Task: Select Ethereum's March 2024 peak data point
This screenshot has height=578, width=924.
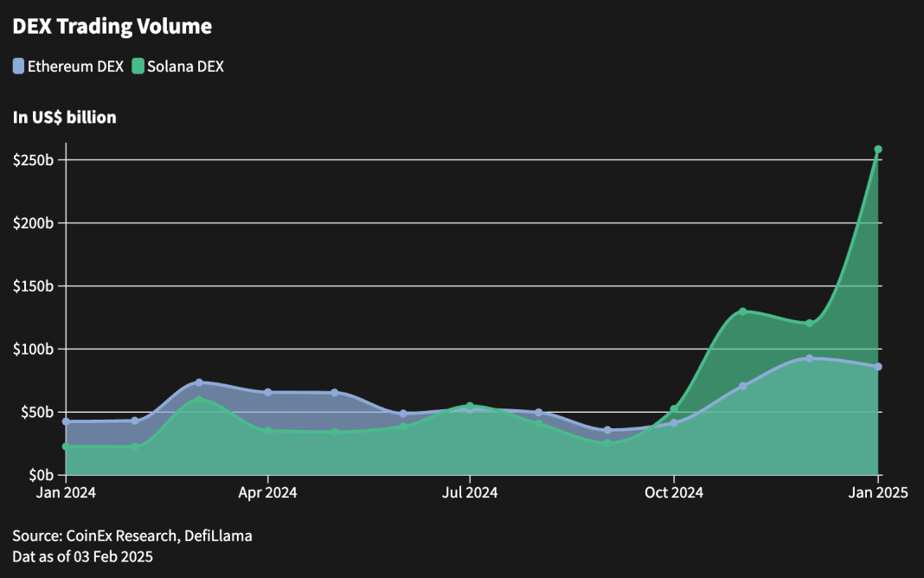Action: coord(199,382)
